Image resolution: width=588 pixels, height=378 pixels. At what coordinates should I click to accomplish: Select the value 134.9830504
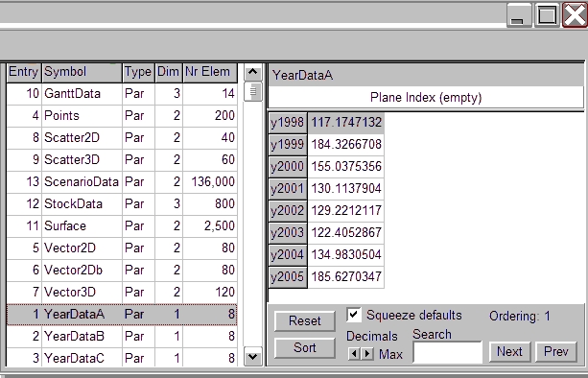tap(345, 255)
